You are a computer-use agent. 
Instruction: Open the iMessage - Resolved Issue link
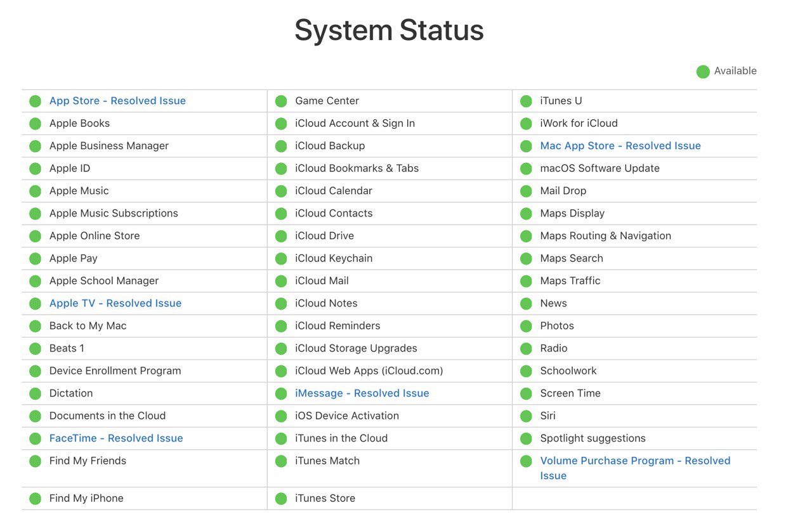(x=362, y=393)
